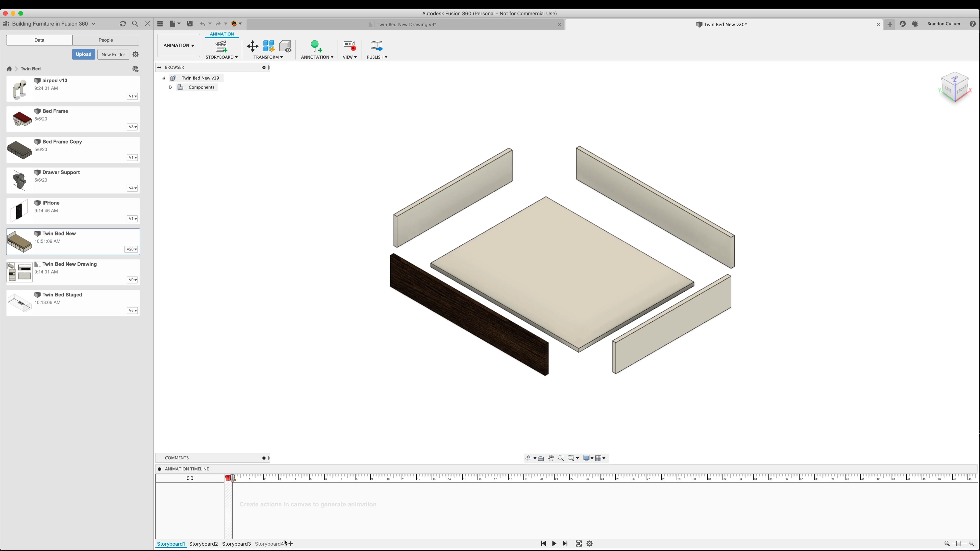The width and height of the screenshot is (980, 551).
Task: Open data panel settings gear
Action: 136,54
